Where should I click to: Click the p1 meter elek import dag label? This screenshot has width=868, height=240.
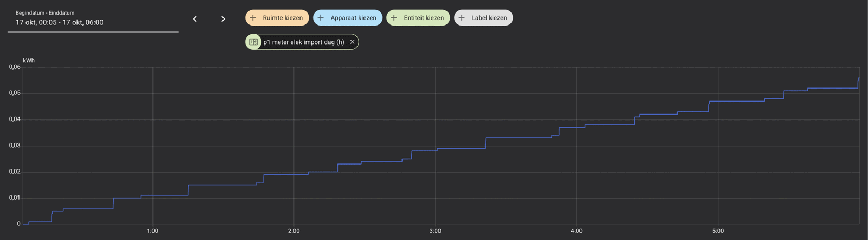coord(303,42)
